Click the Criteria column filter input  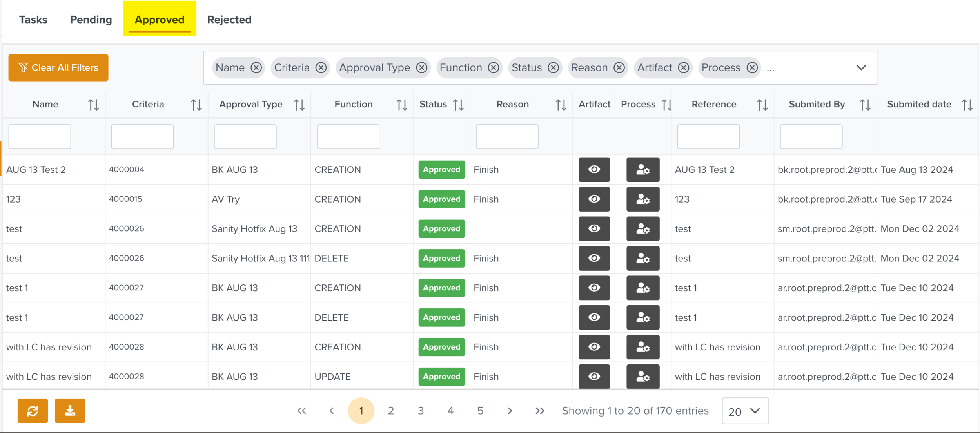tap(142, 136)
